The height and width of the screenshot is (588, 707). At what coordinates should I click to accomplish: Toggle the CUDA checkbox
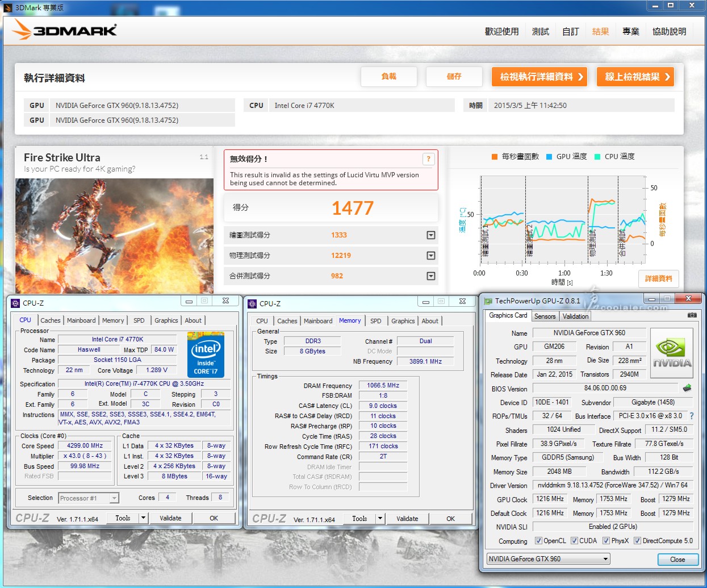tap(574, 541)
